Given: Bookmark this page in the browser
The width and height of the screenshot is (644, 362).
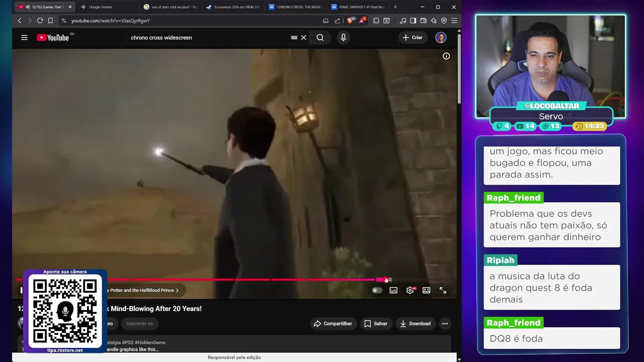Looking at the screenshot, I should coord(50,21).
